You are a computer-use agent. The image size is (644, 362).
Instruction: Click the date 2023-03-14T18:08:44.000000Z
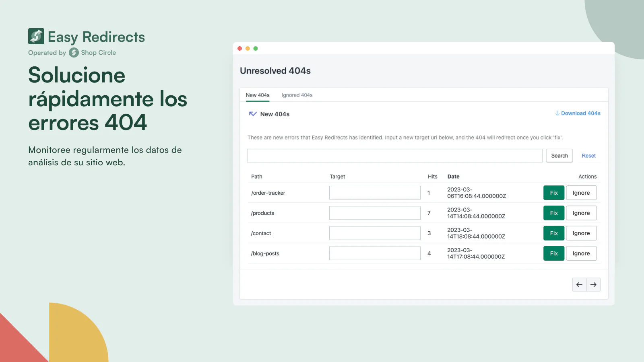(476, 233)
